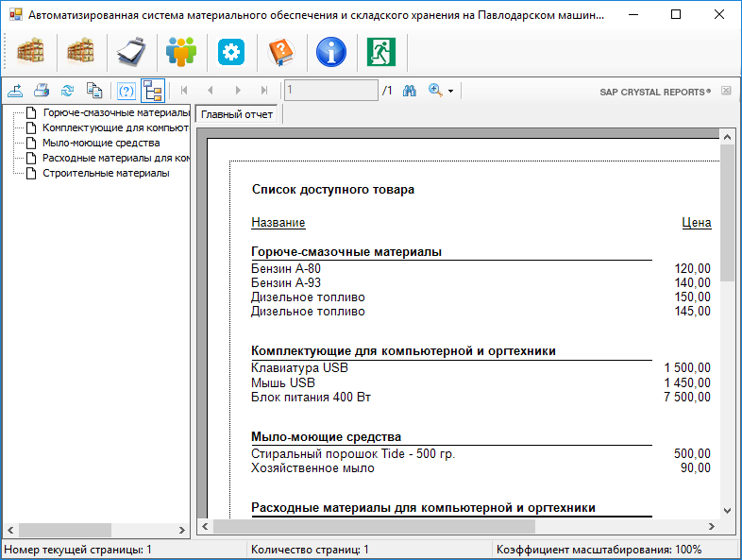
Task: Click the report vertical scroll up arrow
Action: [x=727, y=137]
